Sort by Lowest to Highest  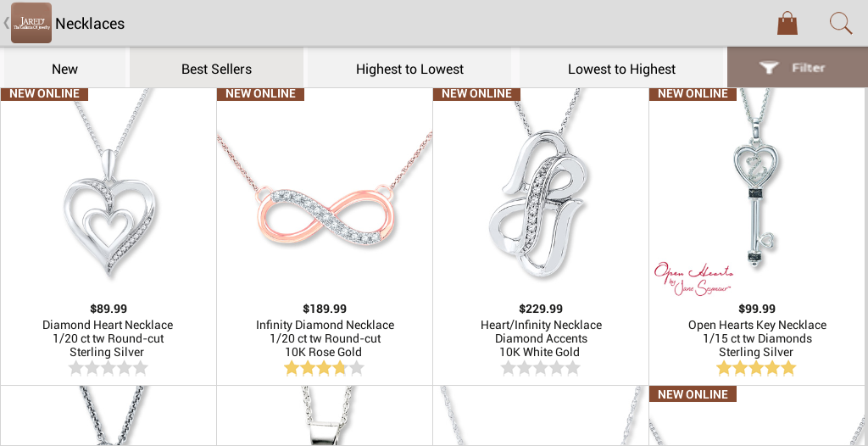(x=621, y=70)
